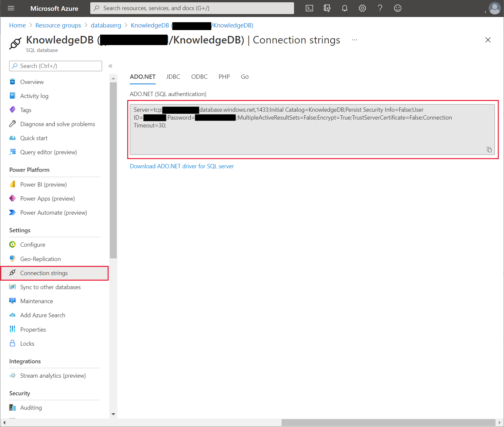This screenshot has width=504, height=427.
Task: Switch to the ADO.NET tab
Action: (143, 77)
